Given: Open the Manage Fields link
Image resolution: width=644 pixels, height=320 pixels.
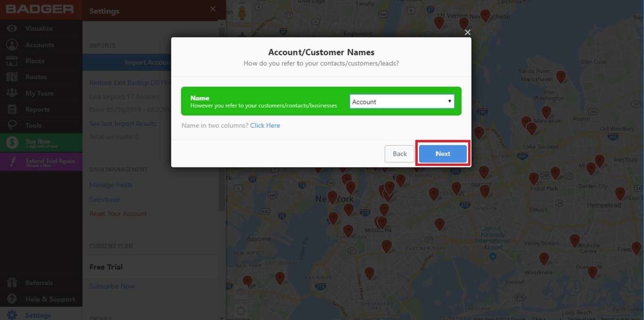Looking at the screenshot, I should pos(111,185).
